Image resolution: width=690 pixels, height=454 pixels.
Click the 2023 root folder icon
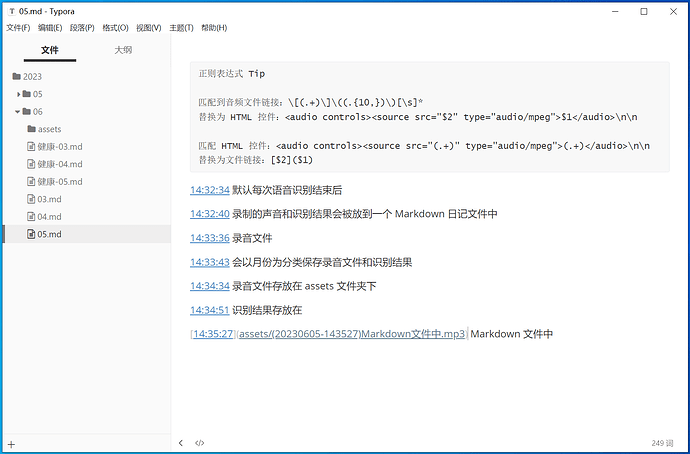click(16, 76)
